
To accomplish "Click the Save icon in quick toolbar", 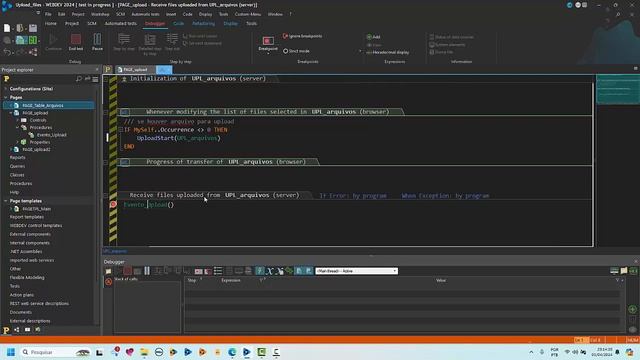I will pos(33,28).
